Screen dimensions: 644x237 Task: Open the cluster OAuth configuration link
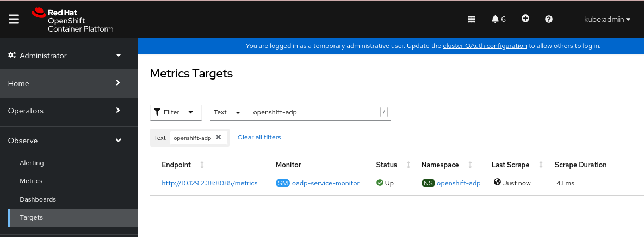click(x=485, y=46)
